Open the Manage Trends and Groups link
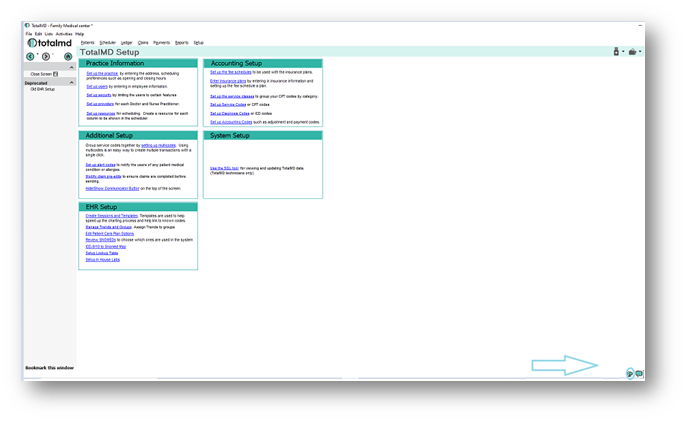 pyautogui.click(x=109, y=227)
